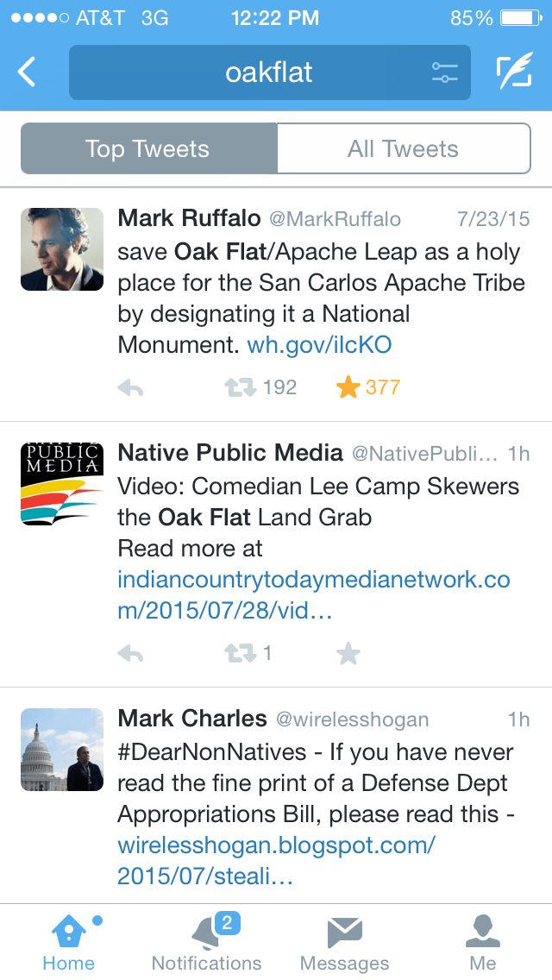Image resolution: width=552 pixels, height=980 pixels.
Task: Go to the Home tab
Action: tap(69, 942)
